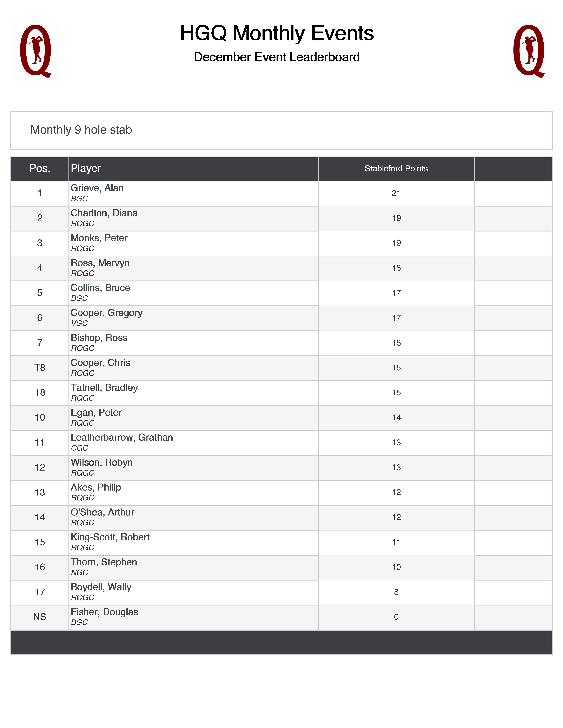Select player name Grieve, Alan
Image resolution: width=563 pixels, height=728 pixels.
97,188
